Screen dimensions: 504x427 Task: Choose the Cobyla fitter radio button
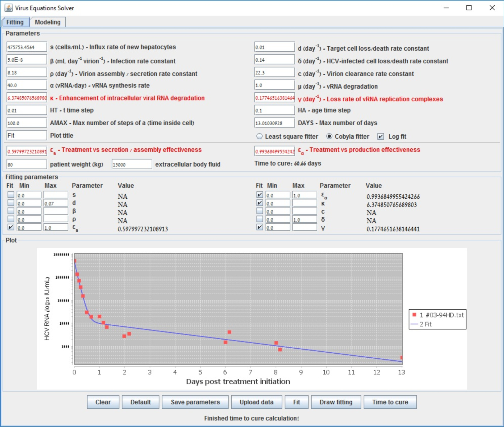tap(329, 136)
